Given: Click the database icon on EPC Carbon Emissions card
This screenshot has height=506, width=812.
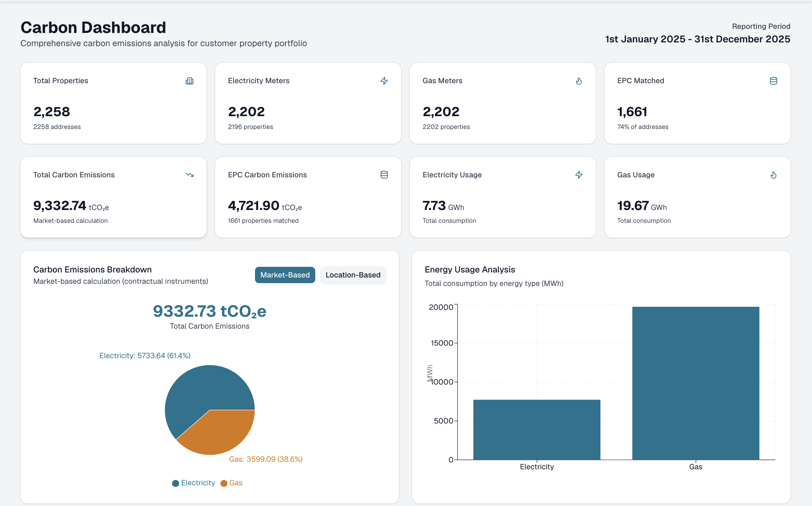Looking at the screenshot, I should [x=384, y=175].
